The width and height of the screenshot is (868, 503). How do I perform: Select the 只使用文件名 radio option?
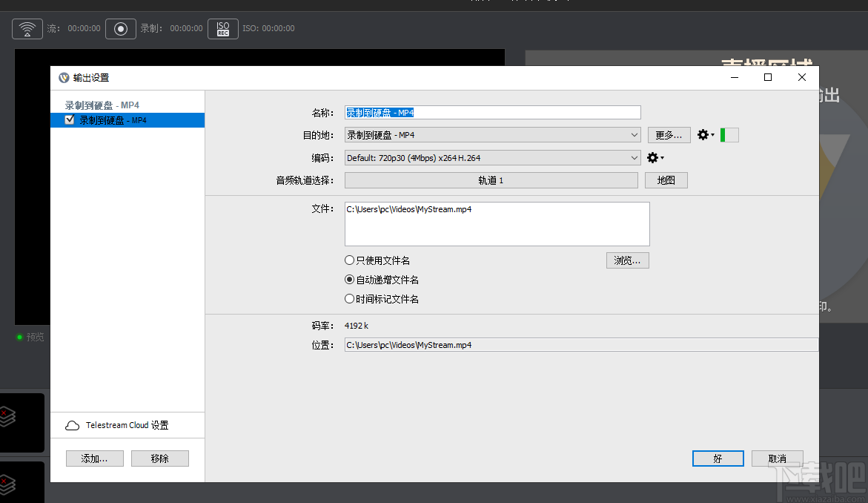tap(349, 260)
